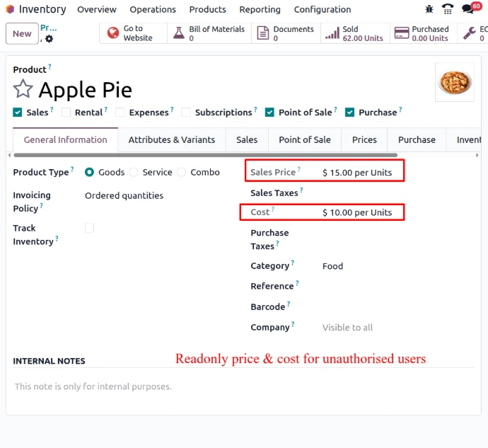Click the New button
This screenshot has width=488, height=448.
tap(22, 33)
